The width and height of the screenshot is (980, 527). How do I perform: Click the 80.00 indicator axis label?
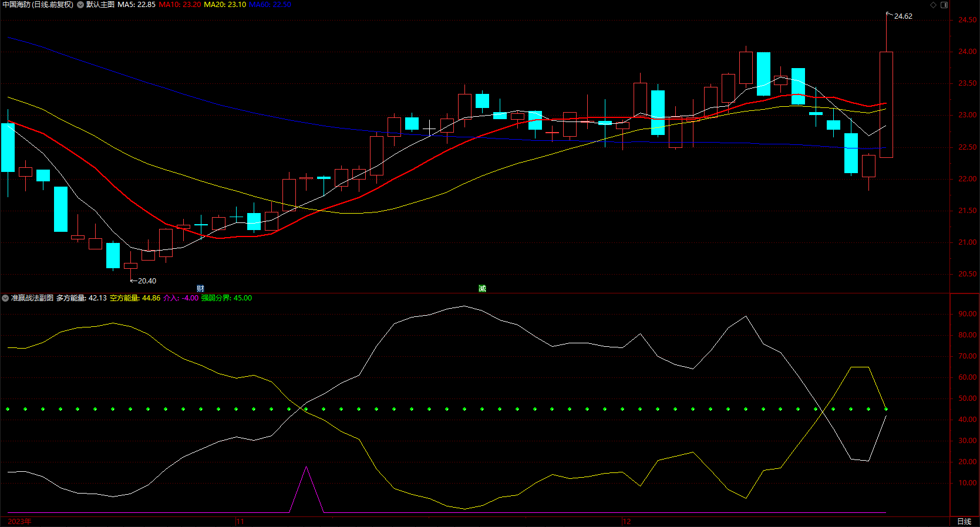(x=968, y=335)
